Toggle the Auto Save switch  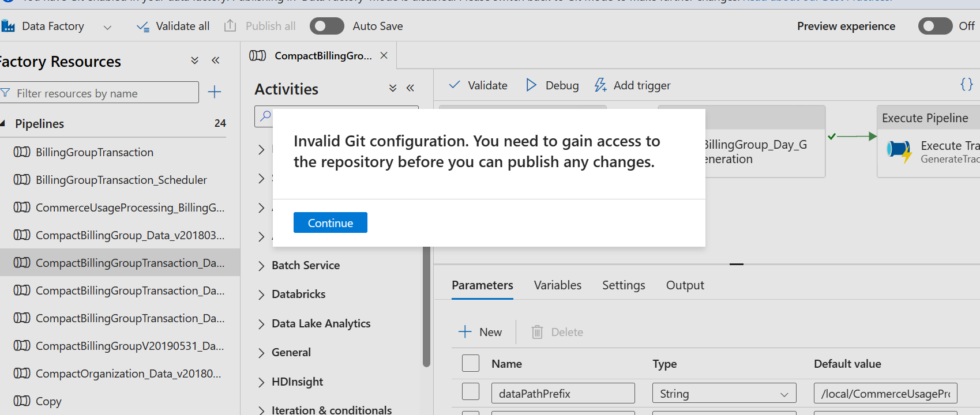pos(326,26)
